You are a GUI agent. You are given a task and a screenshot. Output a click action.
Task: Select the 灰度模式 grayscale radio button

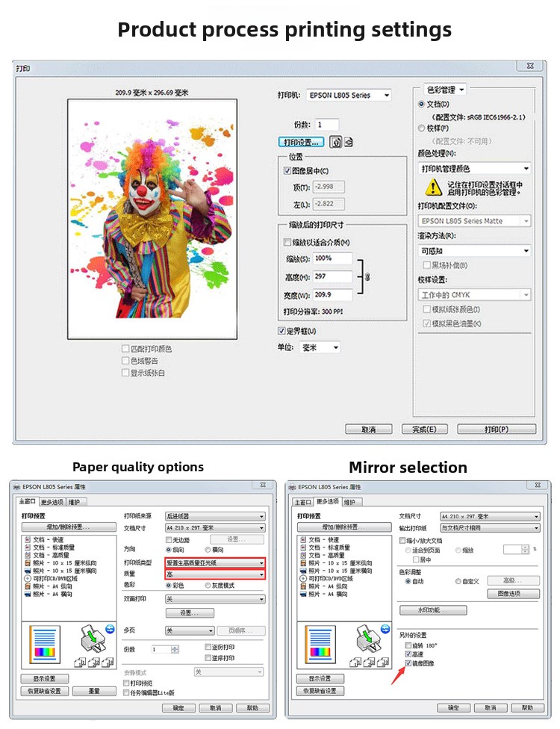pyautogui.click(x=208, y=586)
